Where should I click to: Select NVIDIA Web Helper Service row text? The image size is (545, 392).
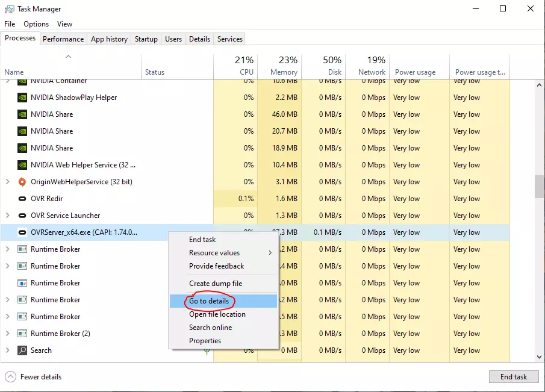click(83, 165)
